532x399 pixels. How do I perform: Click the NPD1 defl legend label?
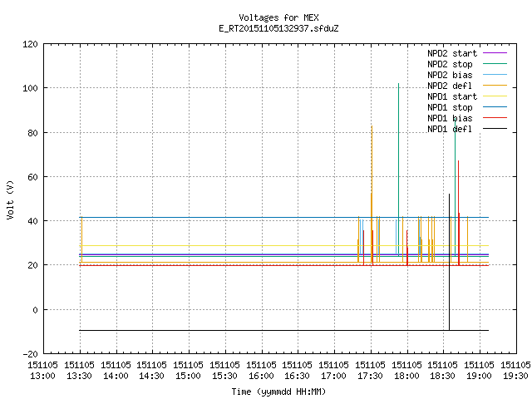click(x=450, y=130)
